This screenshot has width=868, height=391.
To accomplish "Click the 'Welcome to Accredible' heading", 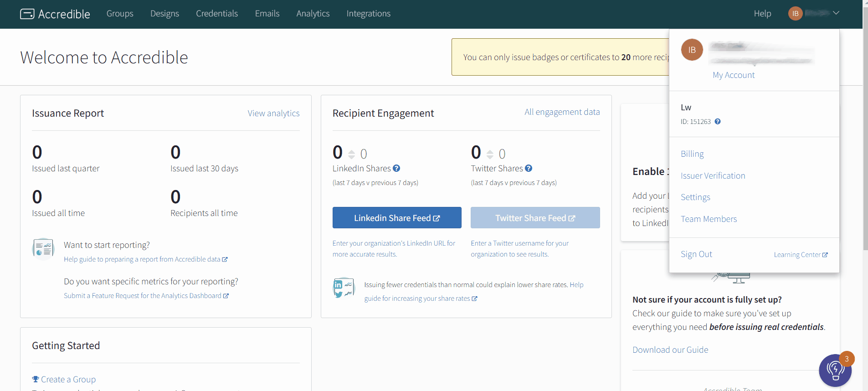I will pos(104,57).
